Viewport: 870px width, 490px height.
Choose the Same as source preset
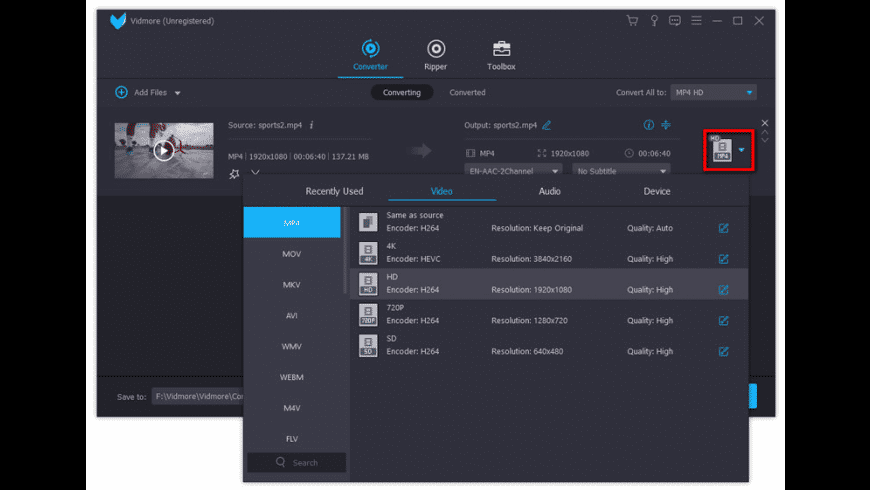549,222
